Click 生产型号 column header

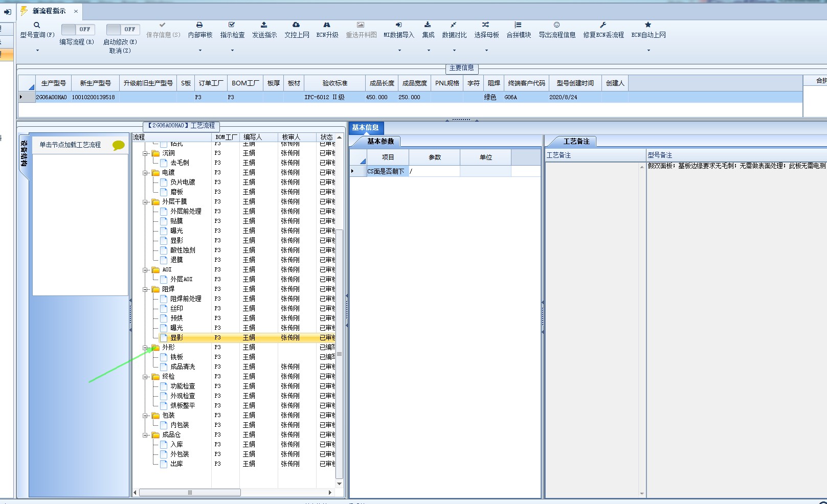pyautogui.click(x=54, y=83)
